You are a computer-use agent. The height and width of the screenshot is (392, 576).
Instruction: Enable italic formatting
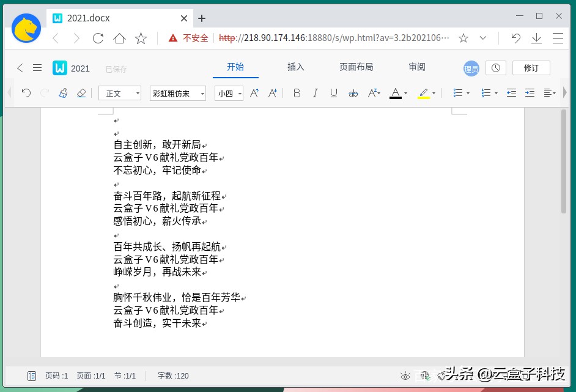(315, 93)
